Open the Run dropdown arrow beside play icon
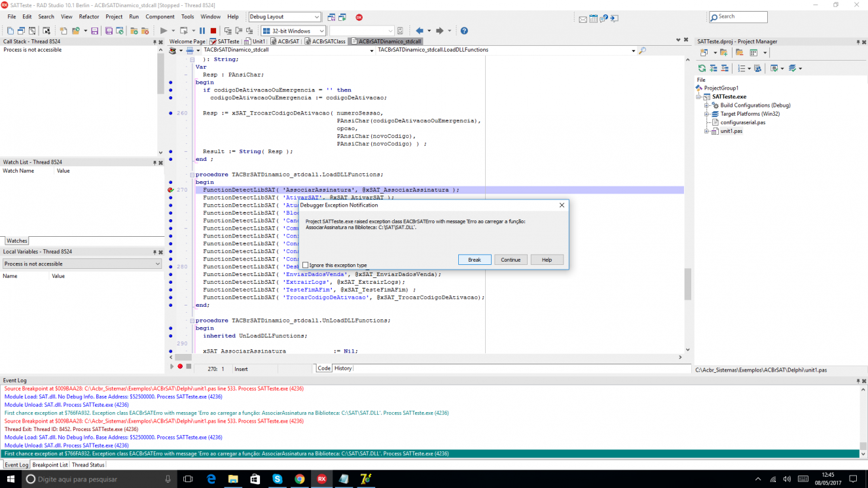868x488 pixels. coord(173,31)
